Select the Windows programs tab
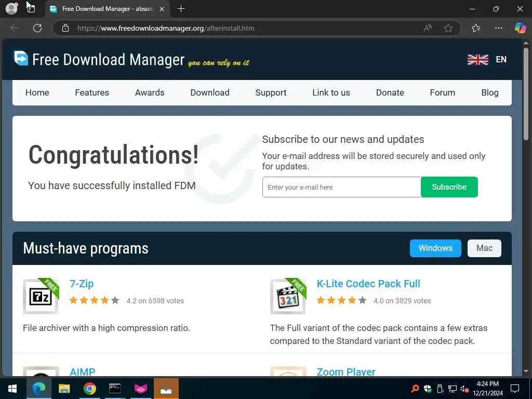Screen dimensions: 532x399 [x=436, y=248]
